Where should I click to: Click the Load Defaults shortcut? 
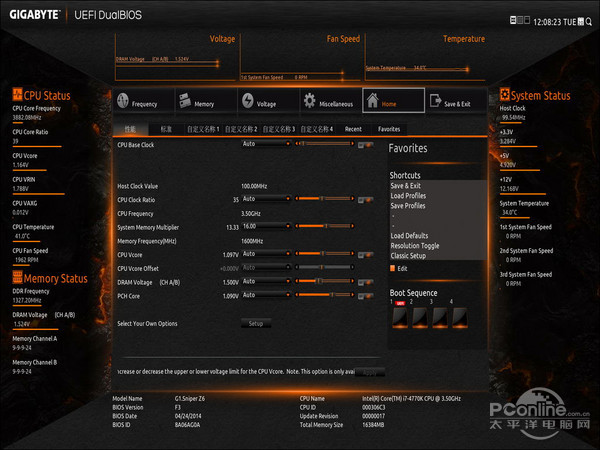[x=409, y=236]
